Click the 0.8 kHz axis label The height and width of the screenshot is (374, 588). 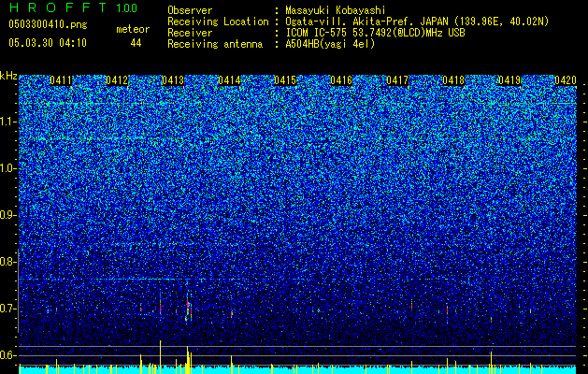pyautogui.click(x=7, y=262)
